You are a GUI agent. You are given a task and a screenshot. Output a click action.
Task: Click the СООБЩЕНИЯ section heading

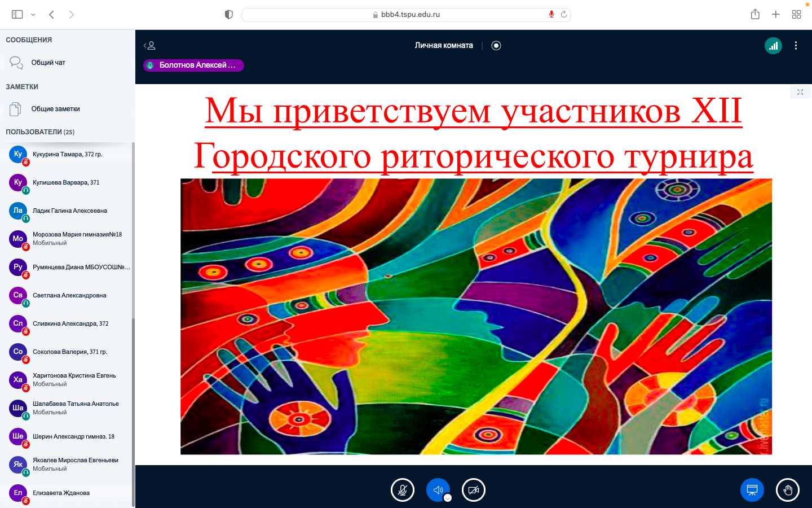coord(29,40)
